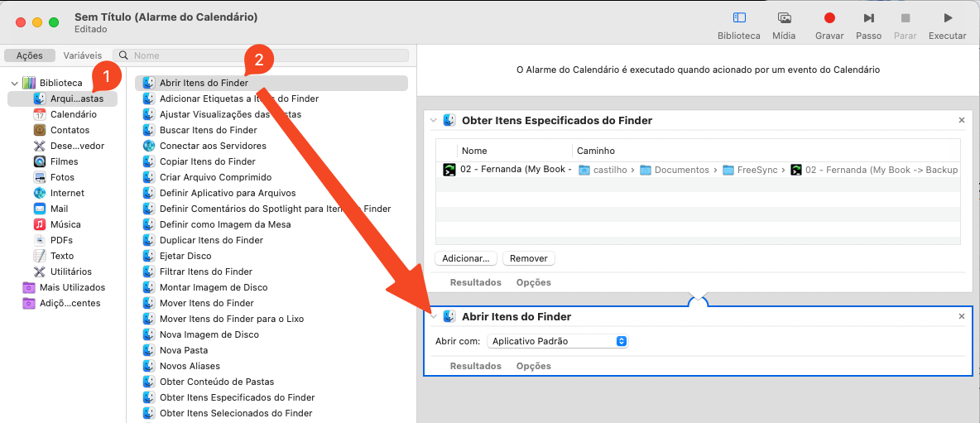Click the Biblioteca toolbar icon
Viewport: 980px width, 423px height.
[738, 18]
